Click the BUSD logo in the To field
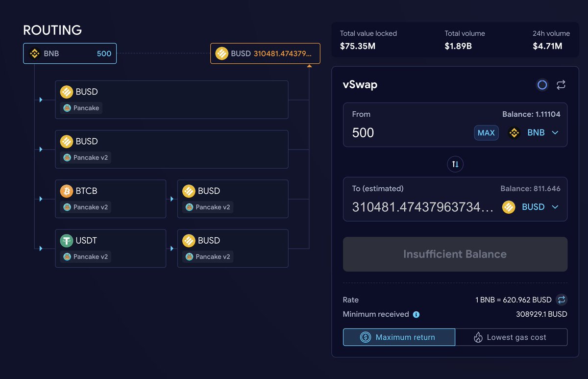The height and width of the screenshot is (379, 588). (x=509, y=207)
